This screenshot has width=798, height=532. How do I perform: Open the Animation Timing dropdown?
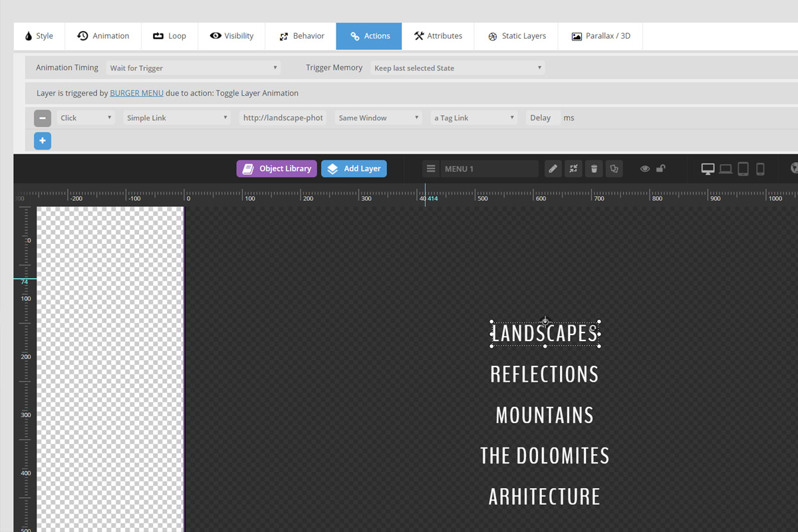tap(193, 68)
